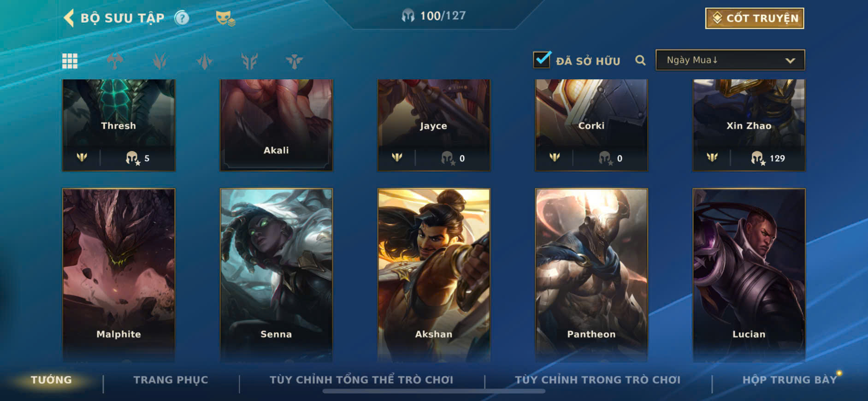The height and width of the screenshot is (401, 868).
Task: Open the Ngày Mua sort dropdown
Action: (730, 60)
